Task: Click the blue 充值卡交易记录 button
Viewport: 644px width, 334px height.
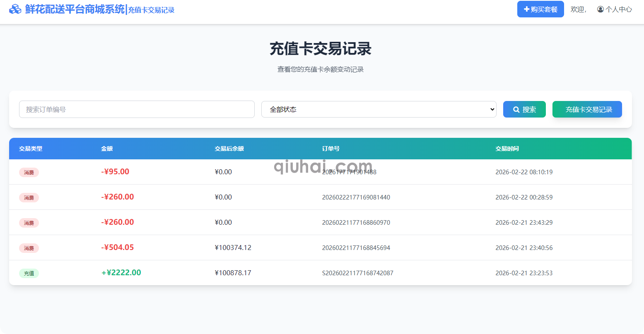Action: [x=587, y=109]
